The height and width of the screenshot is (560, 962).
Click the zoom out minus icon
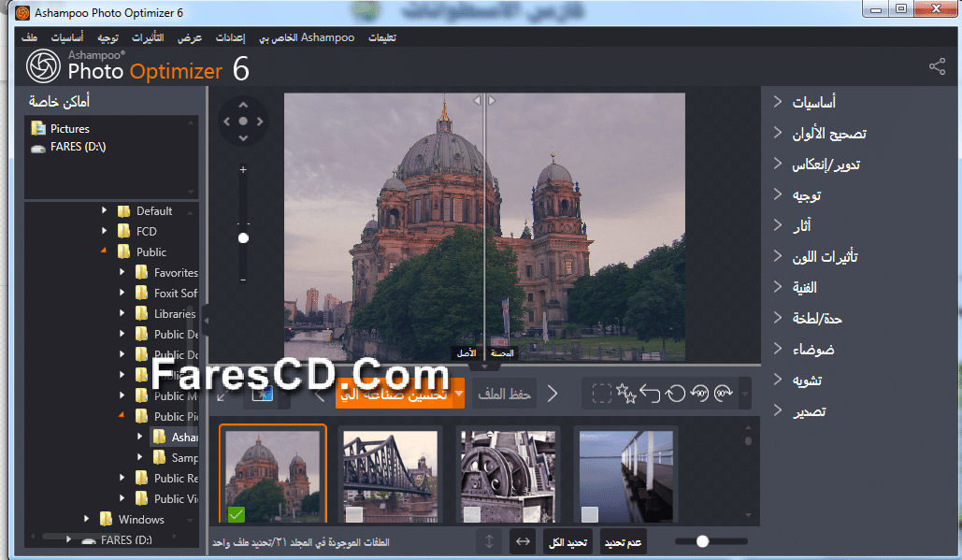point(243,280)
